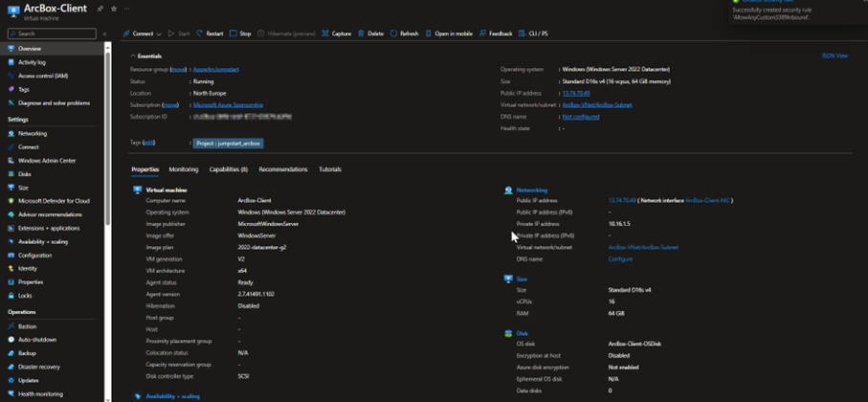Image resolution: width=868 pixels, height=402 pixels.
Task: Click the sidebar Search input field
Action: [x=53, y=33]
